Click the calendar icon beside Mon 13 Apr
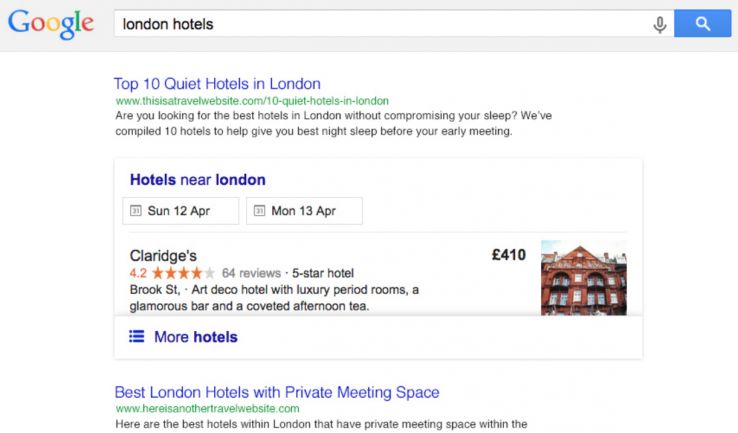The width and height of the screenshot is (738, 433). tap(260, 211)
